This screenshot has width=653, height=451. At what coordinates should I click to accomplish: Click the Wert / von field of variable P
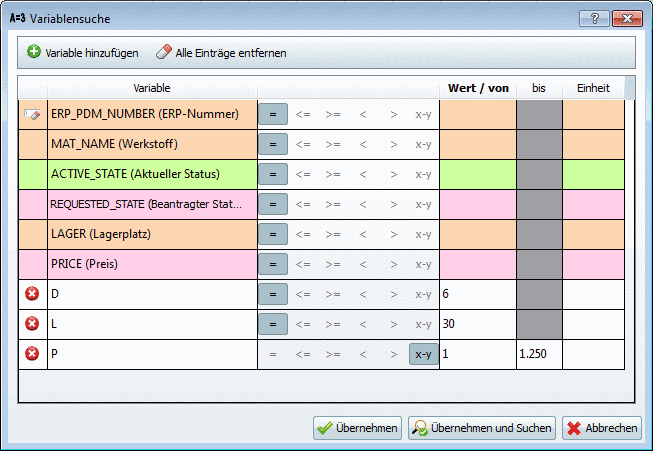point(478,354)
